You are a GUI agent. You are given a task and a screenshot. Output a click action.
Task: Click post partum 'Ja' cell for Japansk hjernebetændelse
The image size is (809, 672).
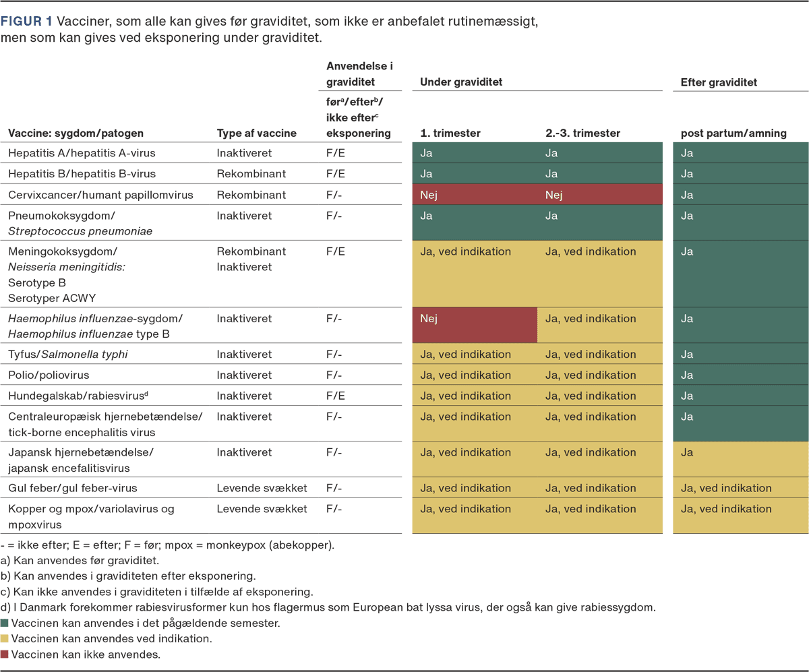[x=740, y=459]
